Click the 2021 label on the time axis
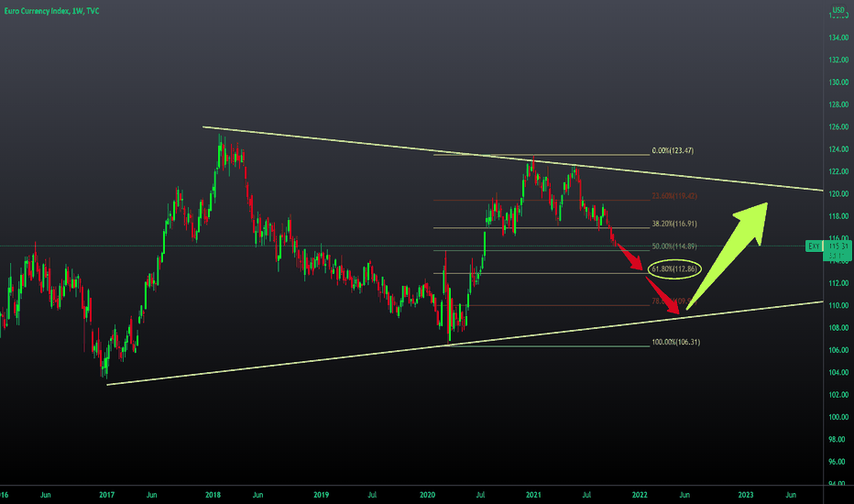The height and width of the screenshot is (504, 854). (533, 495)
